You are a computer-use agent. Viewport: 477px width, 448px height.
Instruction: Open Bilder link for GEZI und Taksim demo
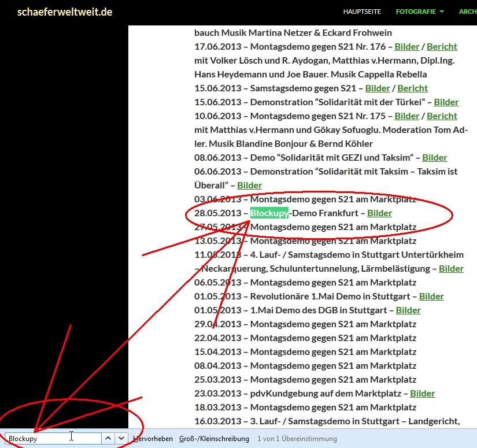click(434, 158)
